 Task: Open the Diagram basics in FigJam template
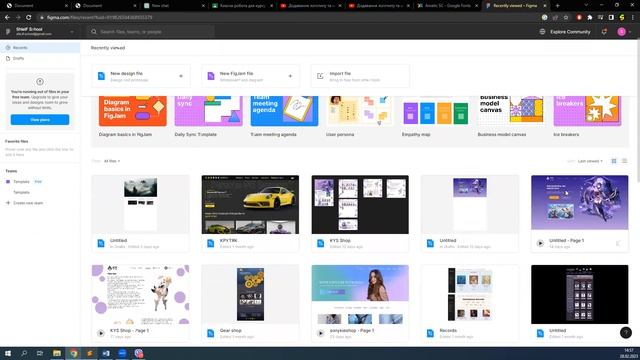tap(133, 111)
